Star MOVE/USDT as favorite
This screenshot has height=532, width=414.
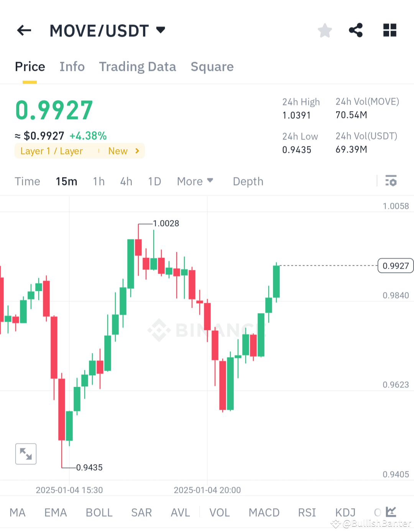point(325,30)
